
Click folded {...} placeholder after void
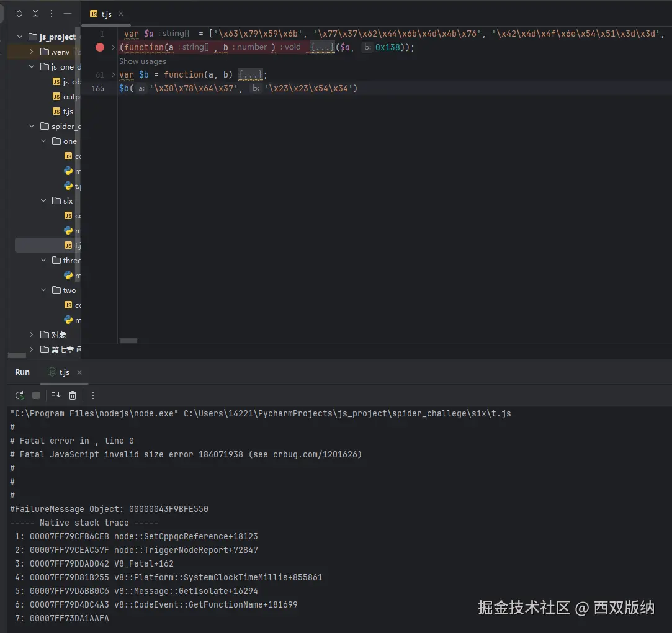322,47
